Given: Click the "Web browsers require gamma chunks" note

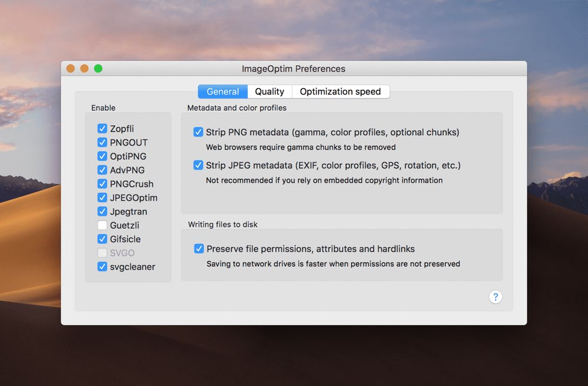Looking at the screenshot, I should 300,147.
